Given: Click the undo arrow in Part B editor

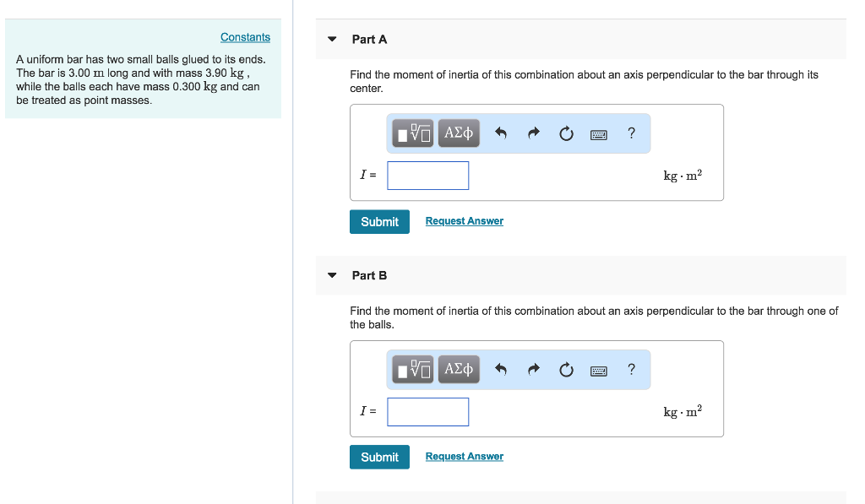Looking at the screenshot, I should point(500,369).
